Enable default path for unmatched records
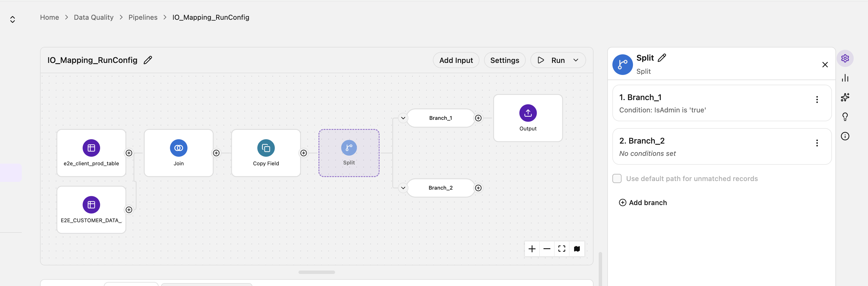 pyautogui.click(x=617, y=178)
